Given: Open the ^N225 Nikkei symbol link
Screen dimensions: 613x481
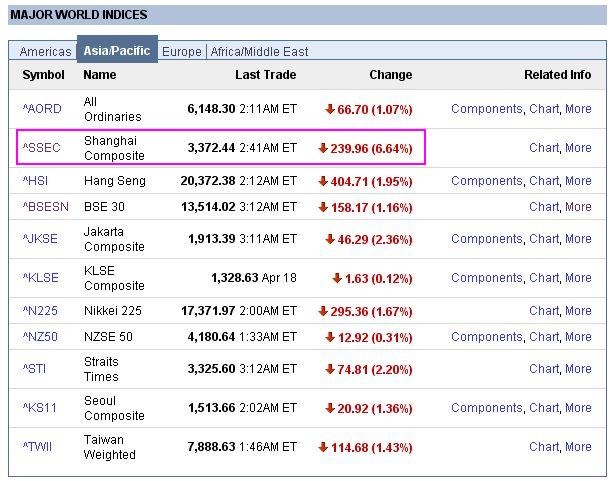Looking at the screenshot, I should tap(40, 311).
